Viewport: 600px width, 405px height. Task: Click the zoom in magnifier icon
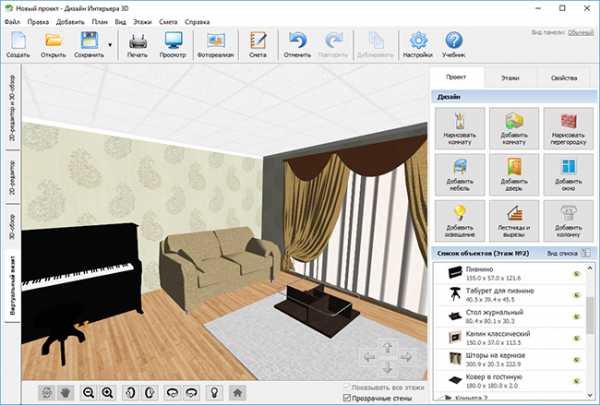click(x=109, y=392)
